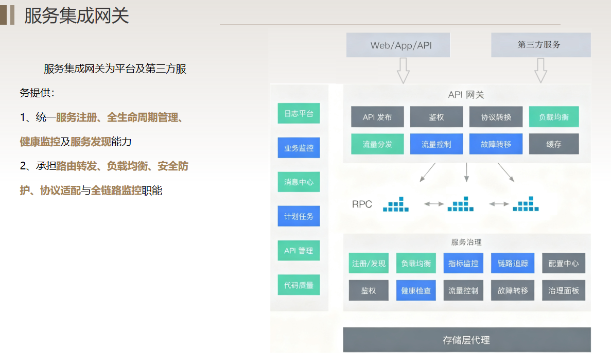The width and height of the screenshot is (611, 364).
Task: Open the 消息中心 block
Action: [x=299, y=182]
